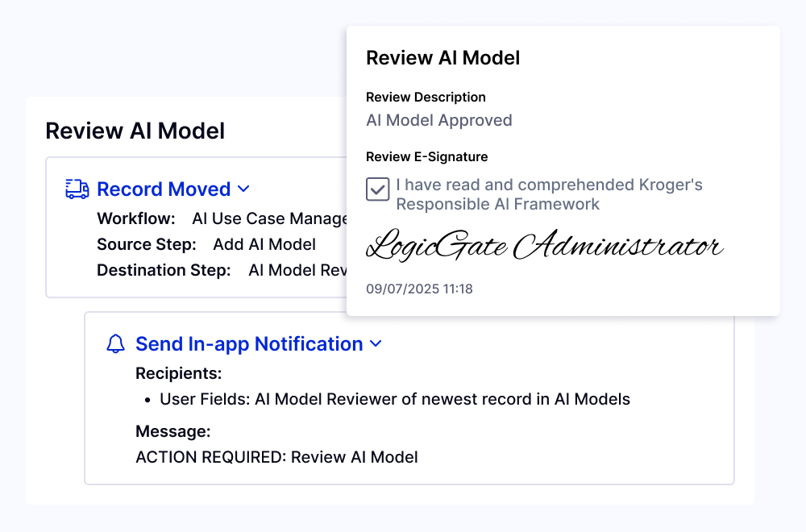Select the AI Model Approved text
The height and width of the screenshot is (532, 806).
tap(439, 120)
